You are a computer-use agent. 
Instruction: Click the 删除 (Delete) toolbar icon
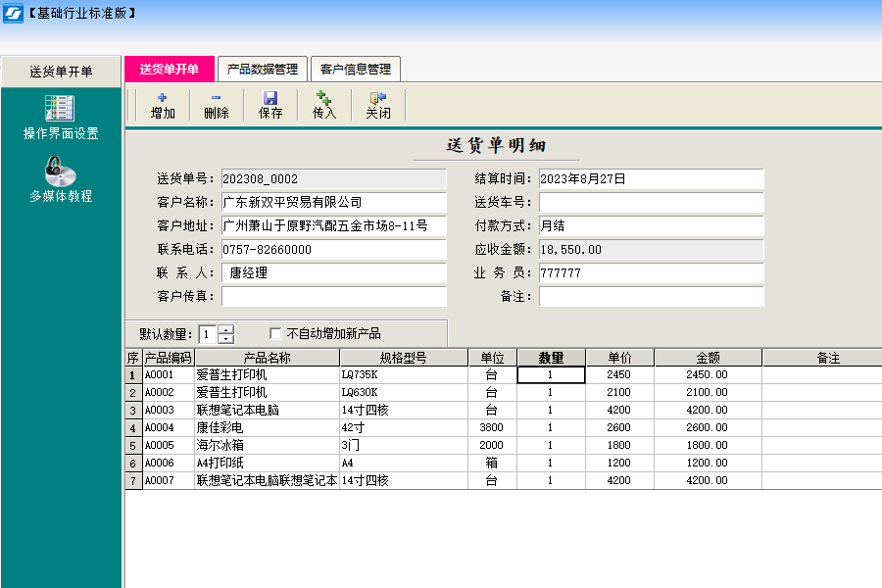215,103
